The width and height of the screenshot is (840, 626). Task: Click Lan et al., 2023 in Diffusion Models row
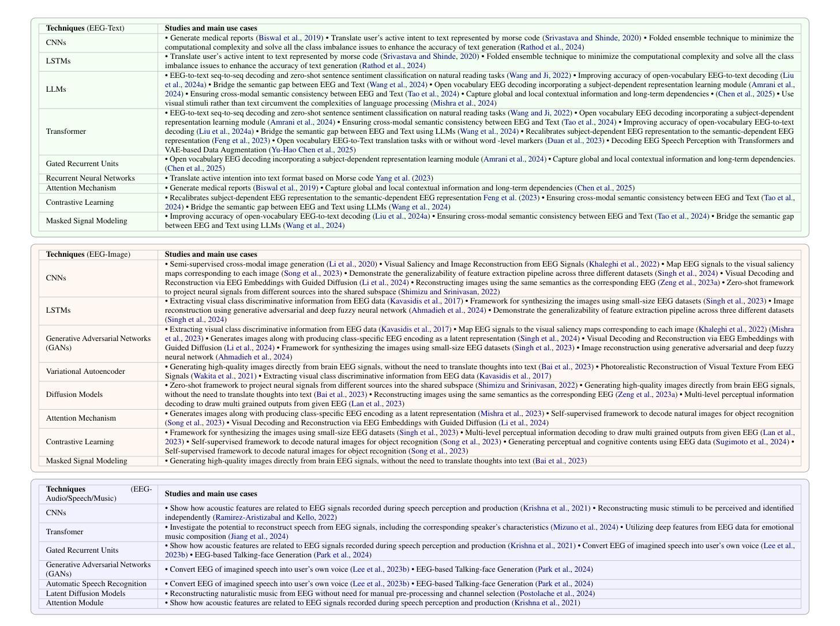point(376,404)
